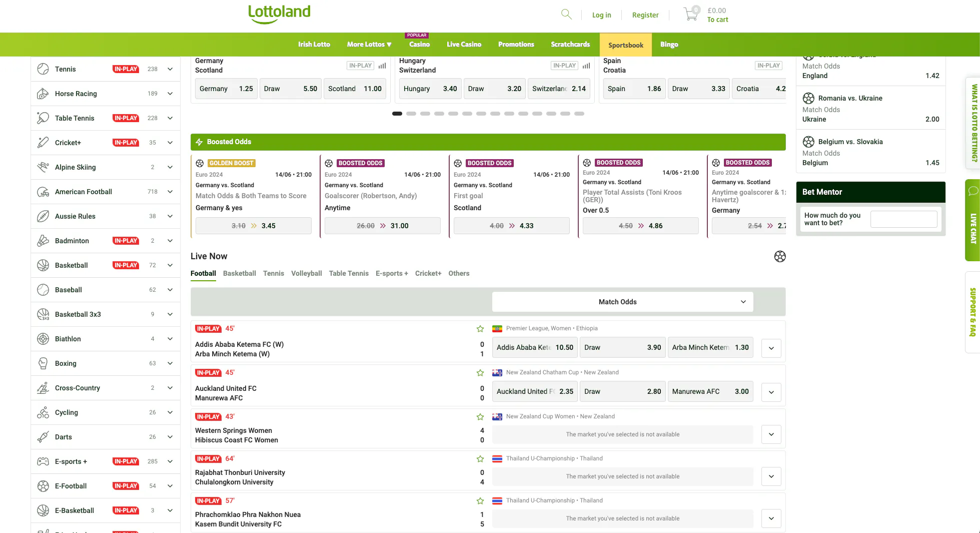Open the Support & FAQ side tab
This screenshot has width=980, height=533.
click(x=972, y=312)
